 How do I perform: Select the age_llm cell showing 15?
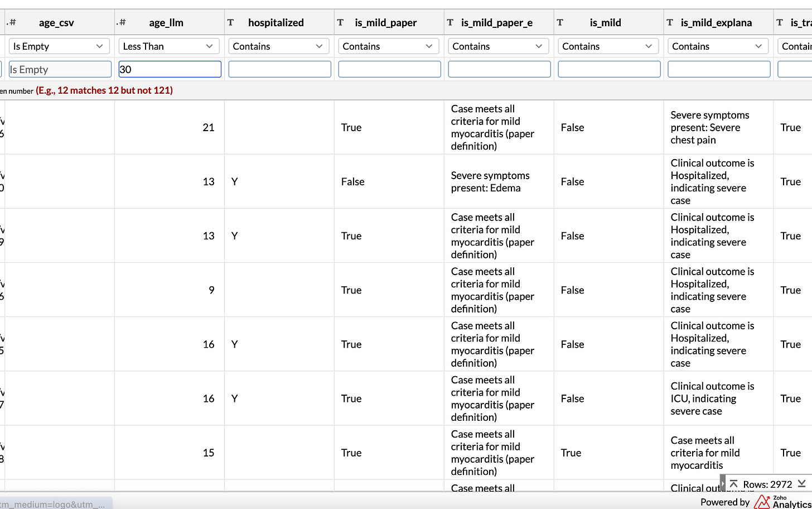tap(170, 453)
